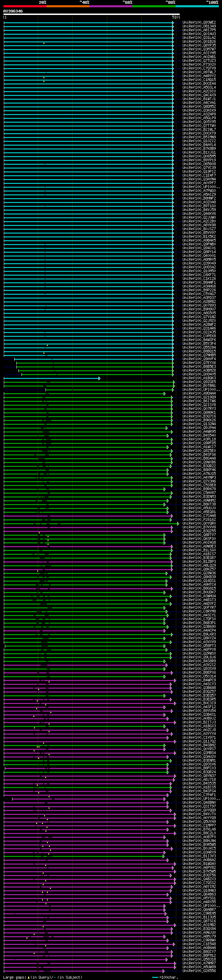Select the UniRef100_B1X5K2 label
Image resolution: width=222 pixels, height=980 pixels.
pyautogui.click(x=199, y=237)
